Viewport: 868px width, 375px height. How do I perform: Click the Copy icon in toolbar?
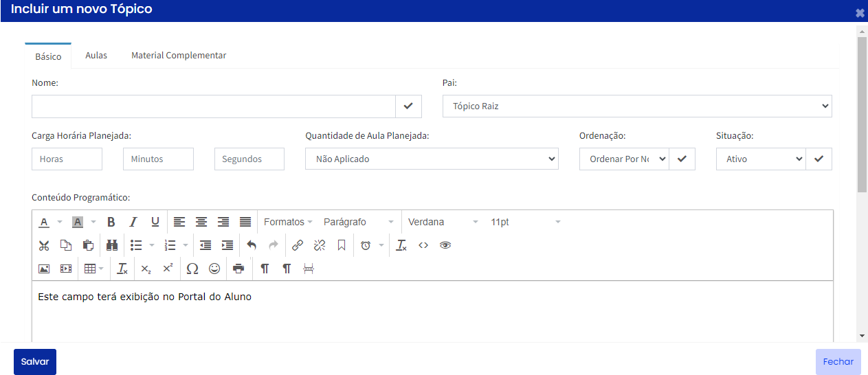click(66, 245)
